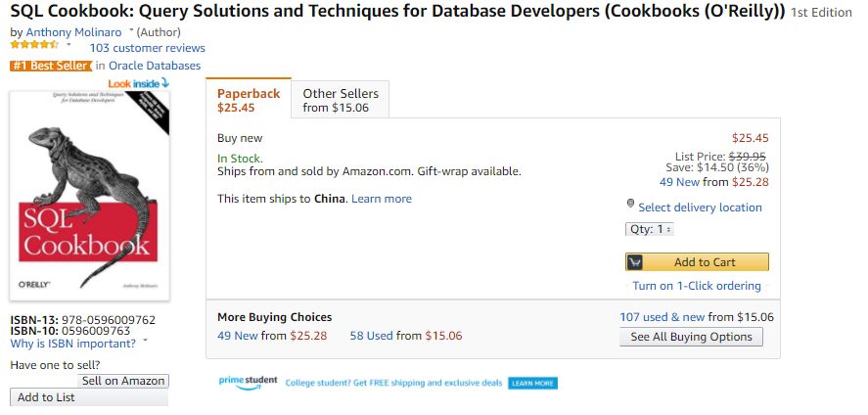Expand Why is ISBN important section
The image size is (868, 415).
point(145,343)
